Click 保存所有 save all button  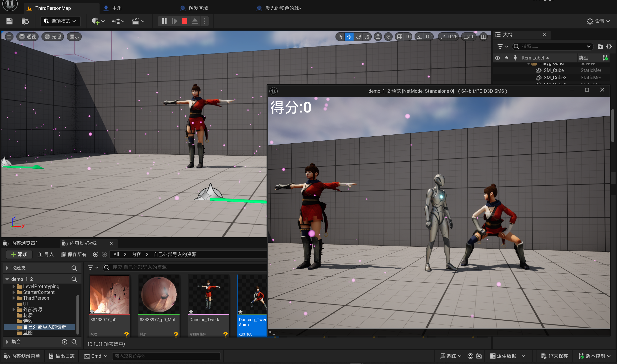point(74,254)
